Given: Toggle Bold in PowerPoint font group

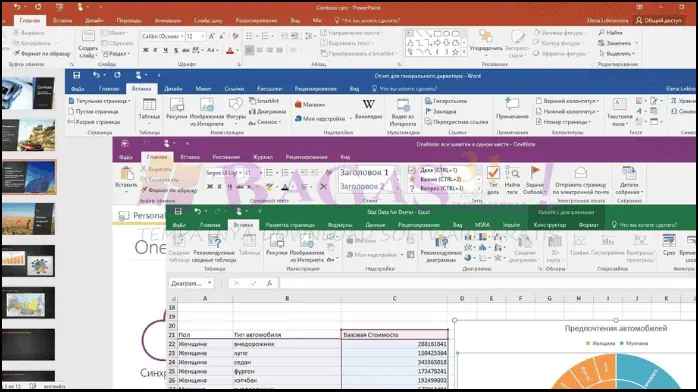Looking at the screenshot, I should (x=146, y=50).
